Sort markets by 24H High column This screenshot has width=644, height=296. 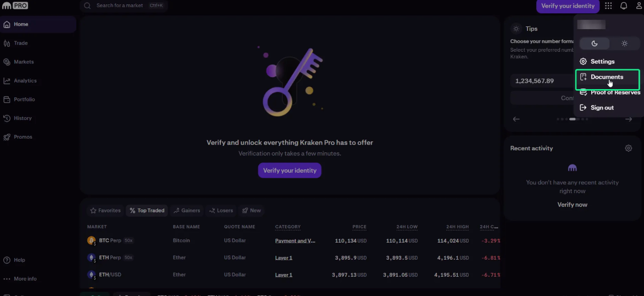pyautogui.click(x=457, y=227)
